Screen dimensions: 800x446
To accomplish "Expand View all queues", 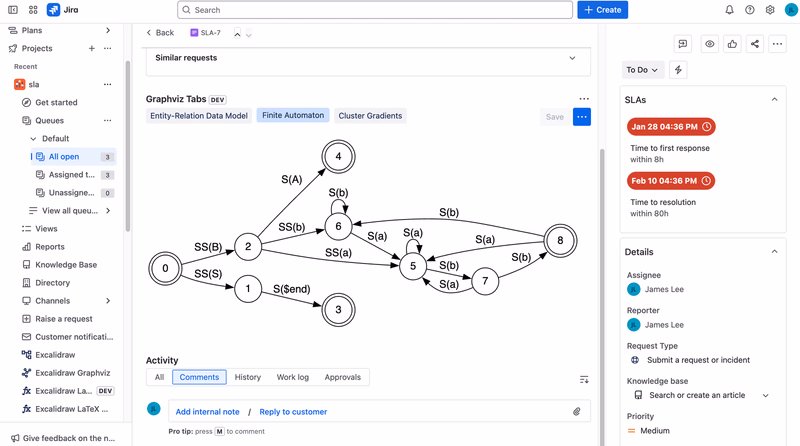I will coord(108,211).
